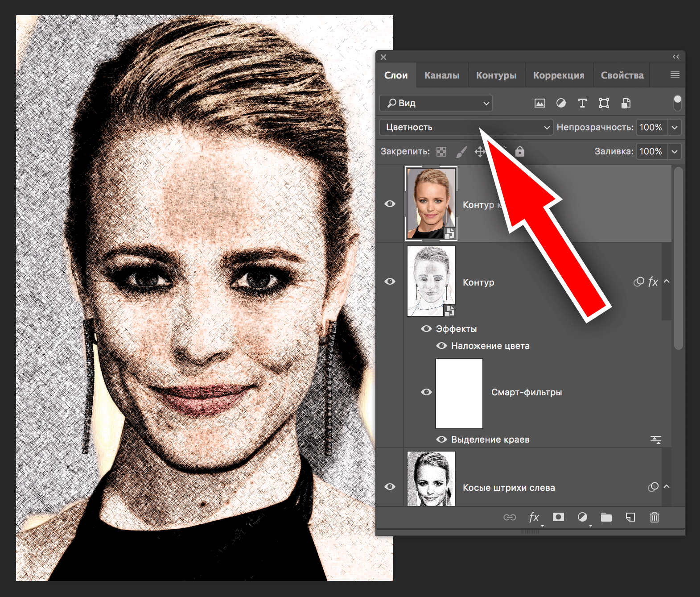Create a new layer
700x597 pixels.
click(x=630, y=517)
